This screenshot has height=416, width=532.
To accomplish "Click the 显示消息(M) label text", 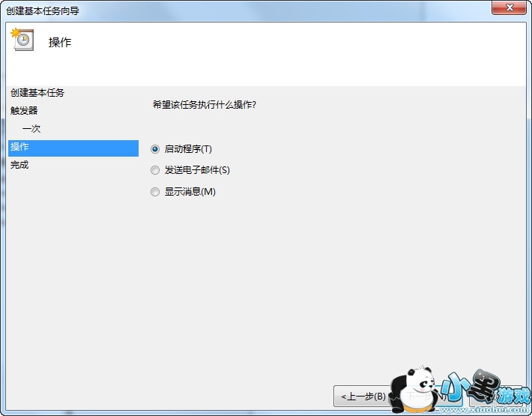I will click(190, 192).
